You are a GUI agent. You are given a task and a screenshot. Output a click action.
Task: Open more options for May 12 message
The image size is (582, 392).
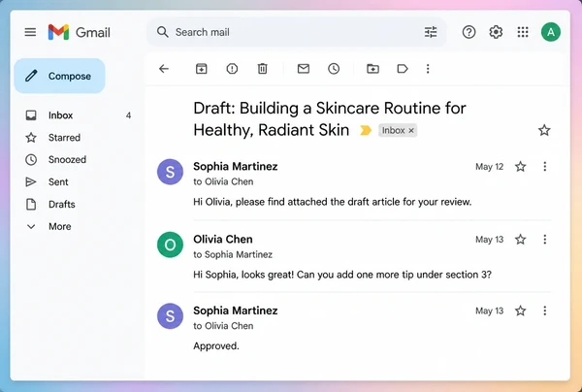[545, 166]
